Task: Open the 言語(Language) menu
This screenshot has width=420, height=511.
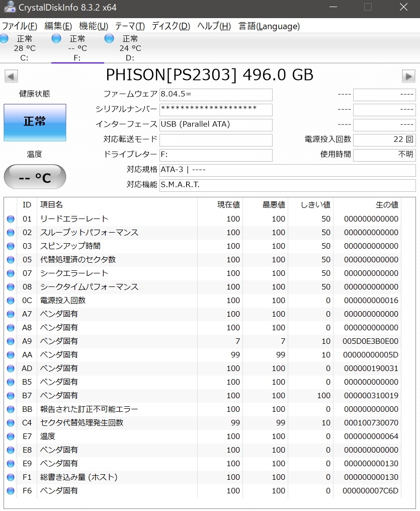Action: tap(269, 26)
